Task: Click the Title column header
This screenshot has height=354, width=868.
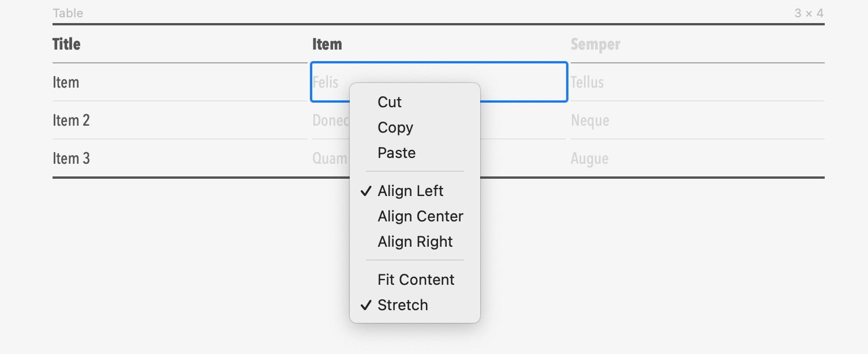Action: [x=66, y=44]
